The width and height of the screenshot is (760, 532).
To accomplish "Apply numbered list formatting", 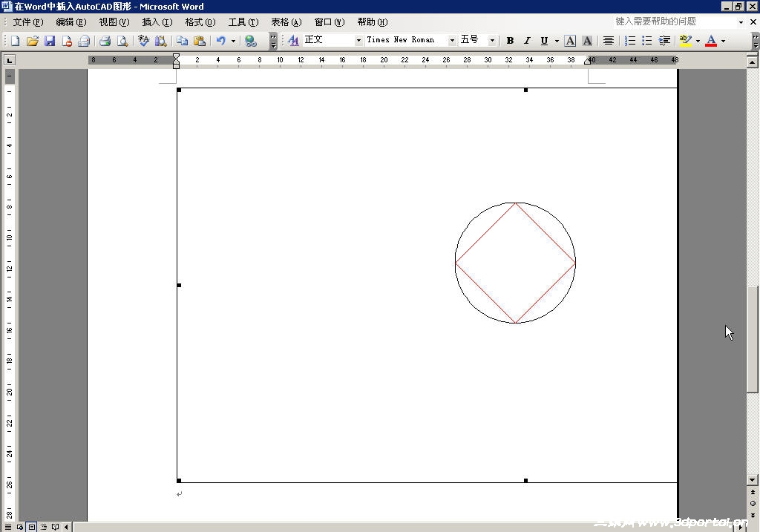I will point(629,41).
